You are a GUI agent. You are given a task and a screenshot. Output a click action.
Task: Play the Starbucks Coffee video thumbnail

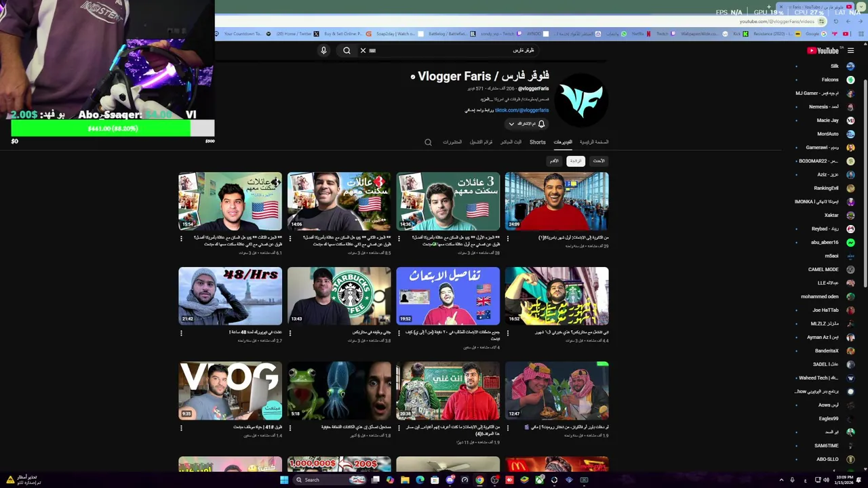coord(339,296)
